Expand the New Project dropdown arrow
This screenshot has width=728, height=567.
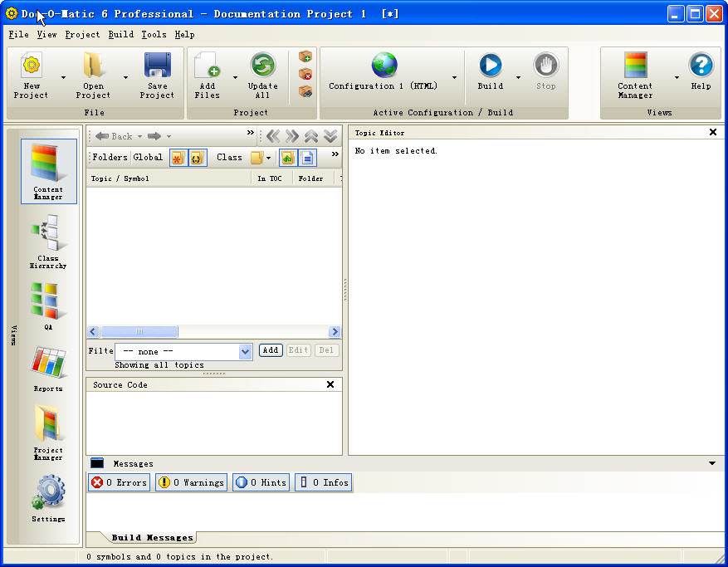point(64,77)
